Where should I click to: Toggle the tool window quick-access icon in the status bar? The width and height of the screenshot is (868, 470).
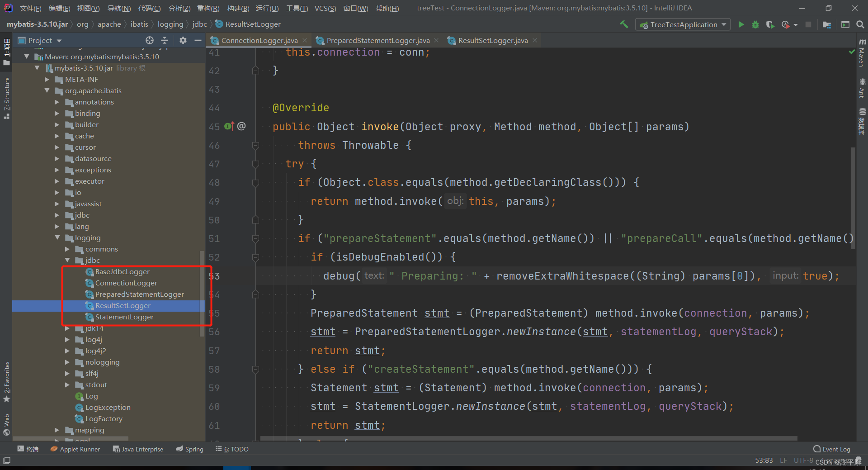pyautogui.click(x=7, y=461)
